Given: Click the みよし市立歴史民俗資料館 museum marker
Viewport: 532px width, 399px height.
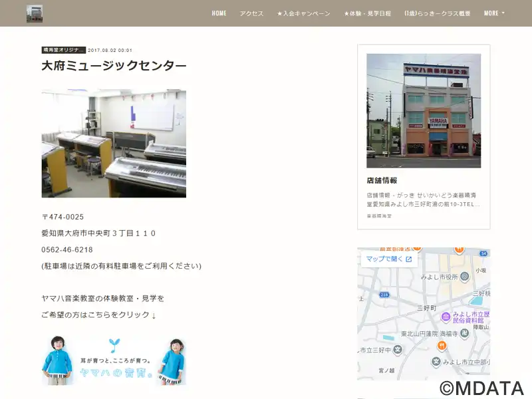Looking at the screenshot, I should click(446, 317).
